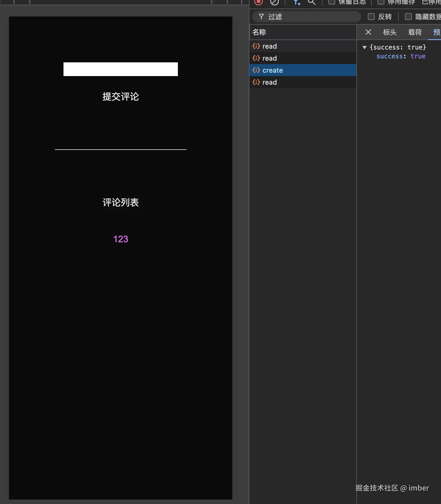Stop recording network log
This screenshot has width=441, height=504.
259,2
